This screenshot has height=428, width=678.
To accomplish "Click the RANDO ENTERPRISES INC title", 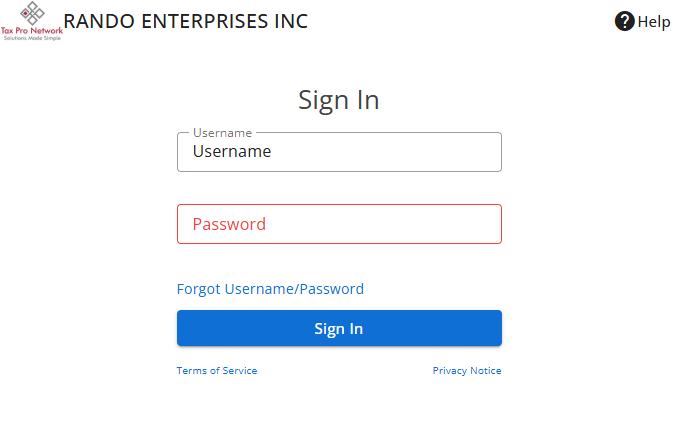I will [186, 21].
